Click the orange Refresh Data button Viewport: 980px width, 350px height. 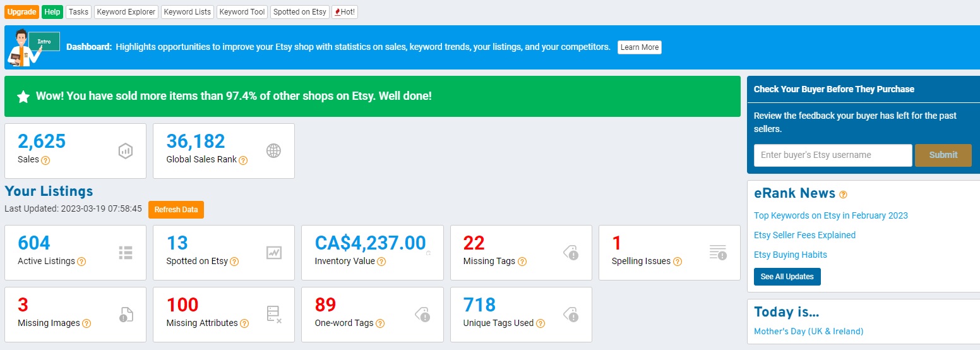point(176,210)
